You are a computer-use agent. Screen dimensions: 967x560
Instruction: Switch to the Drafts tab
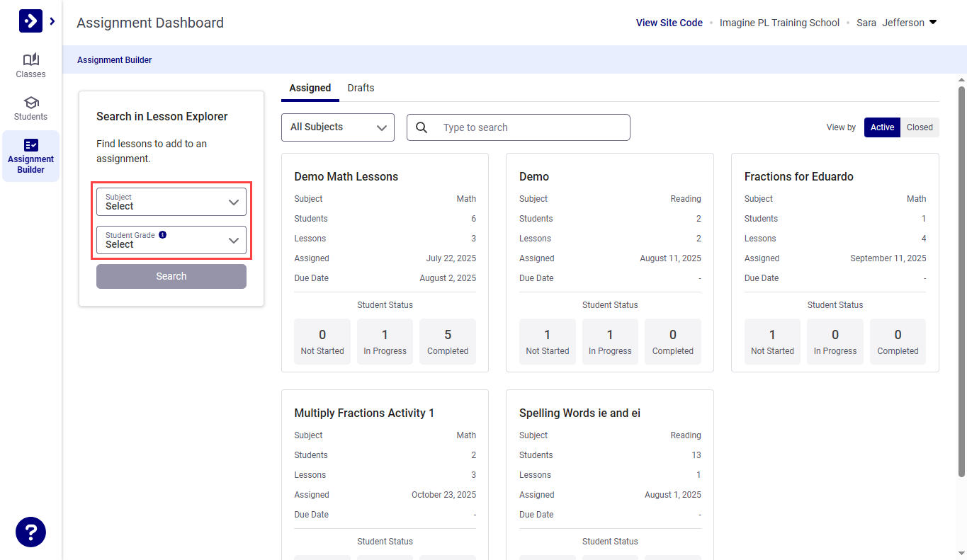point(361,88)
